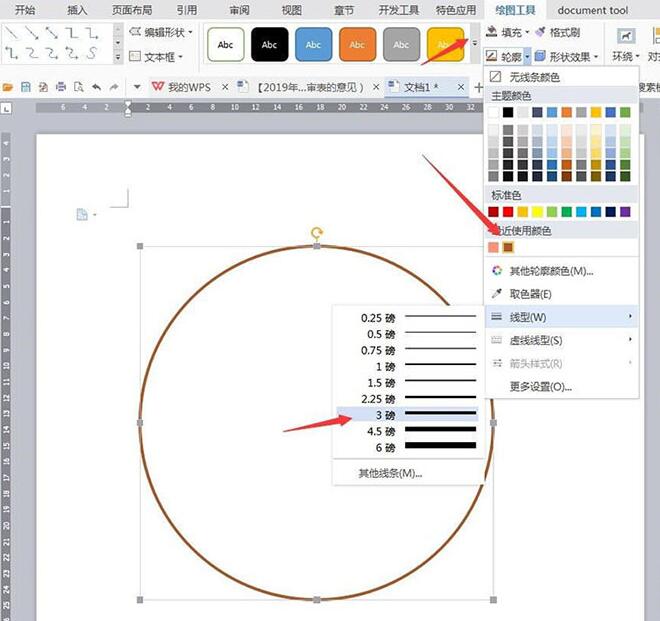Click the save icon in quick toolbar

pyautogui.click(x=26, y=87)
